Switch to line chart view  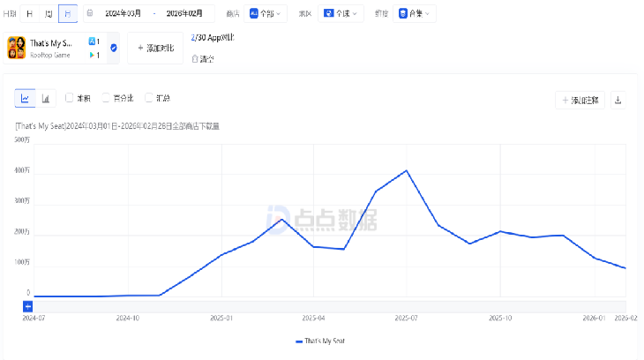[x=25, y=99]
